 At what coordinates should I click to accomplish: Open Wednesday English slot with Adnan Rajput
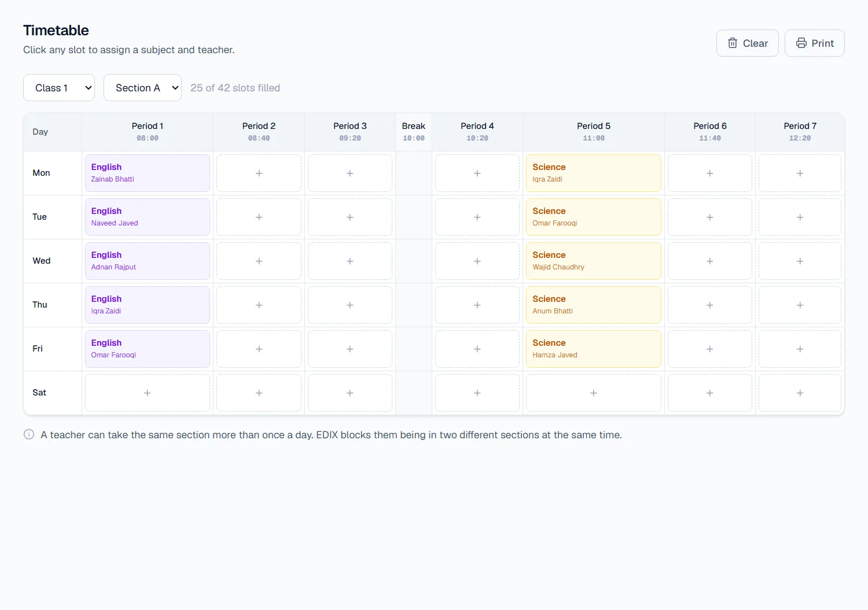tap(148, 261)
